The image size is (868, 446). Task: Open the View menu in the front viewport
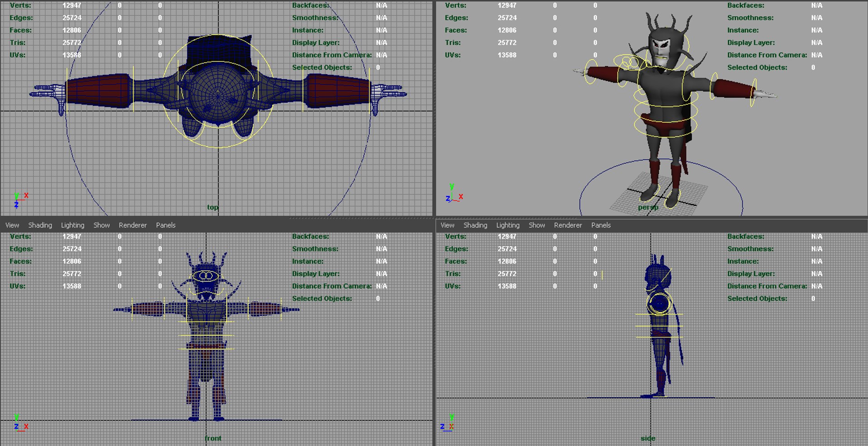pyautogui.click(x=12, y=225)
